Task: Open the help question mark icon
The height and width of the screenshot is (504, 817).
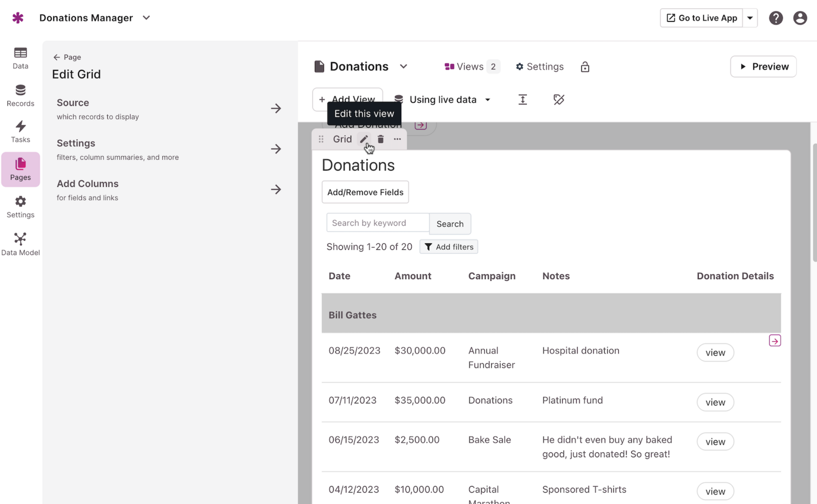Action: pos(776,18)
